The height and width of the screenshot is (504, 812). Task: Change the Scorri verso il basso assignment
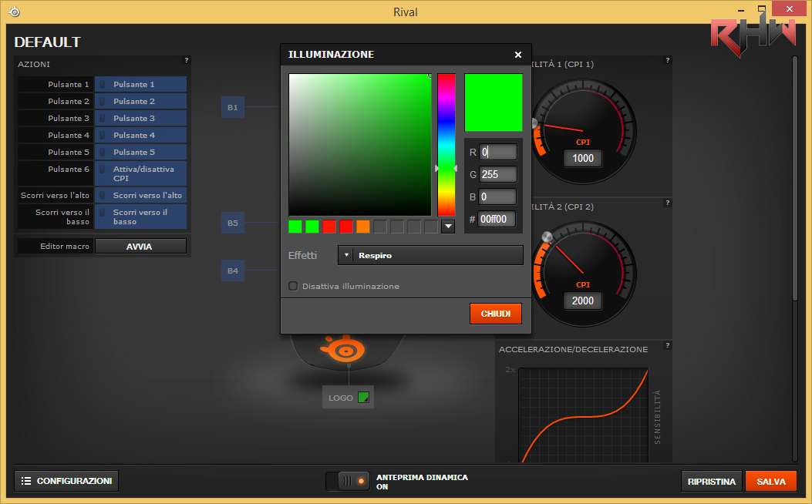(x=140, y=217)
